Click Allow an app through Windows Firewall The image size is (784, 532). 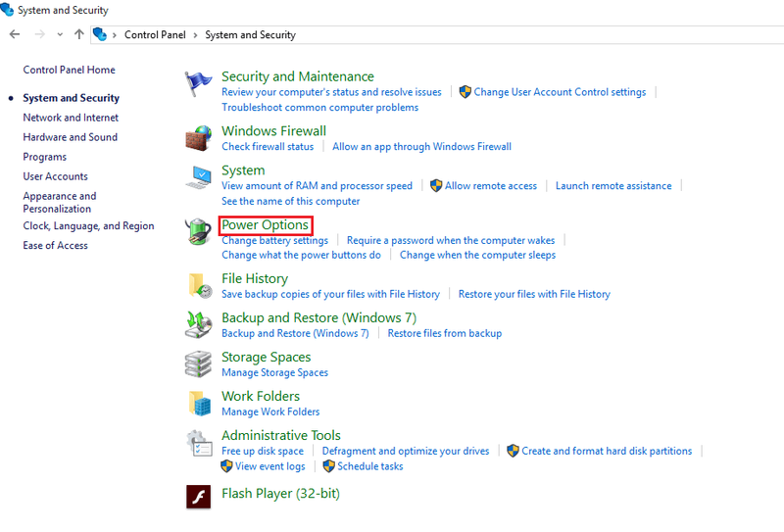point(422,147)
